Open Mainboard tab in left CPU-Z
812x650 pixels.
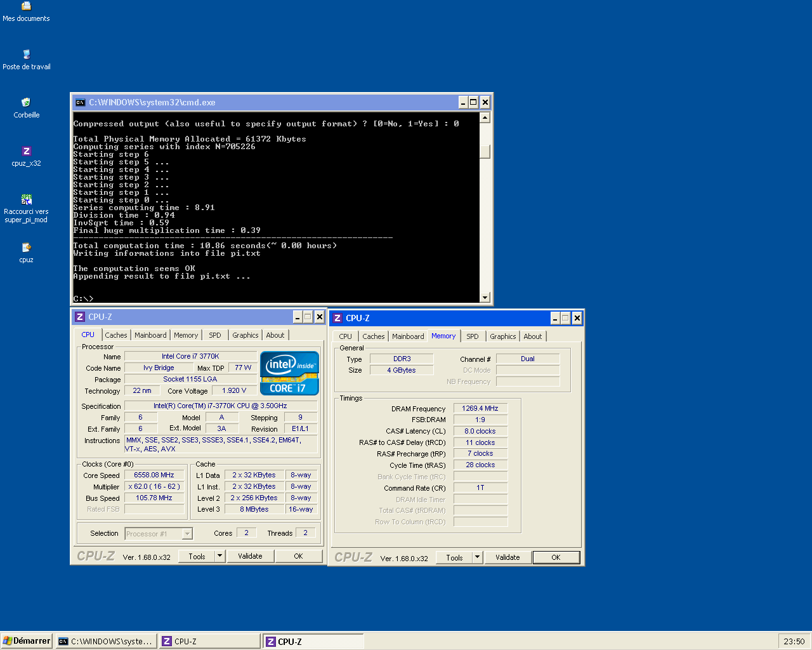click(150, 335)
